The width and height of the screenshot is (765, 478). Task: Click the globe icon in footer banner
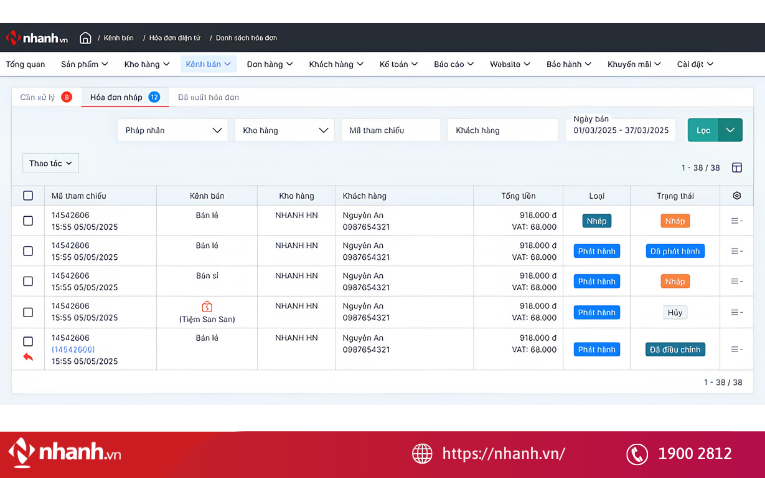click(422, 454)
